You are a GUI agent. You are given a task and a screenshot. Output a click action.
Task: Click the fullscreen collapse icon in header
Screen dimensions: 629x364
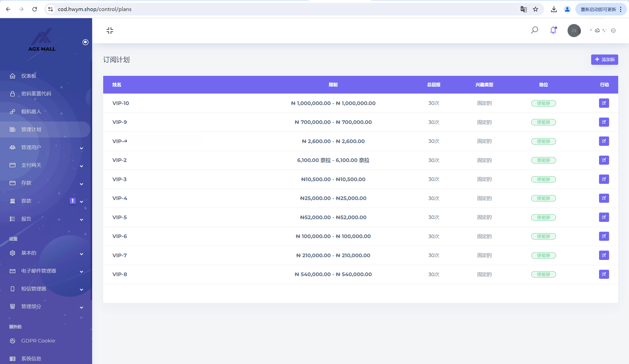tap(110, 30)
